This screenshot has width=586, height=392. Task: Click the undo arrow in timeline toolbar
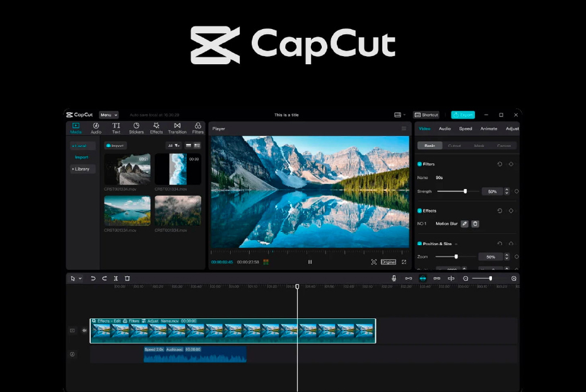(93, 279)
